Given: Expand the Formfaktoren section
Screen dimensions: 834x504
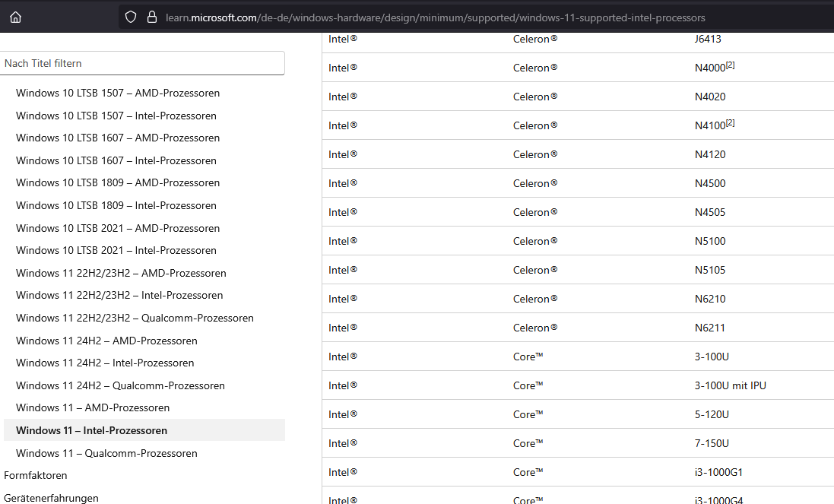Looking at the screenshot, I should pos(36,475).
